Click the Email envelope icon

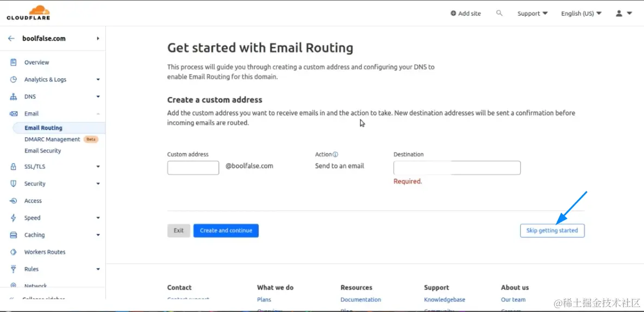pyautogui.click(x=14, y=113)
